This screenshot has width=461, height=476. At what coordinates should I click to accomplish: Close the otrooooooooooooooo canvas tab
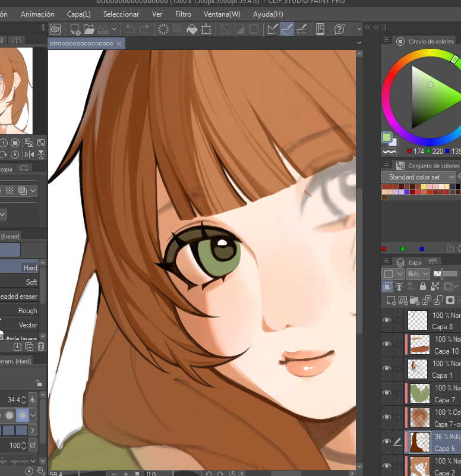click(x=119, y=44)
